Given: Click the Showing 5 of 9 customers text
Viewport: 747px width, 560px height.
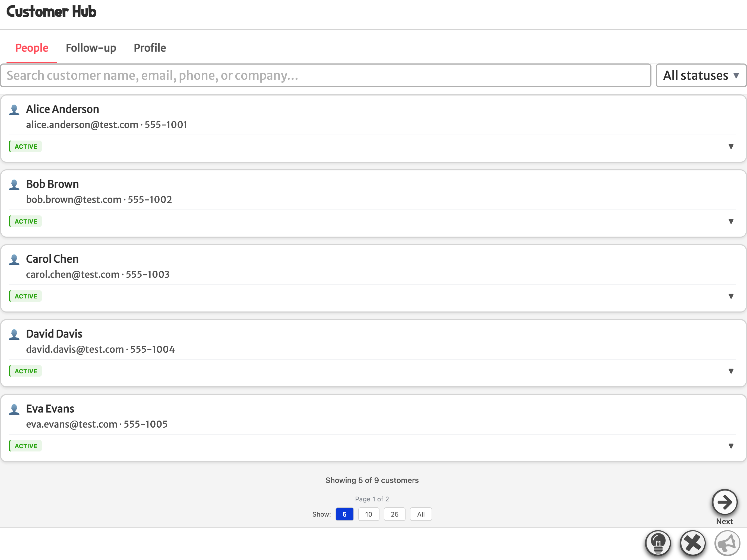Looking at the screenshot, I should (372, 480).
